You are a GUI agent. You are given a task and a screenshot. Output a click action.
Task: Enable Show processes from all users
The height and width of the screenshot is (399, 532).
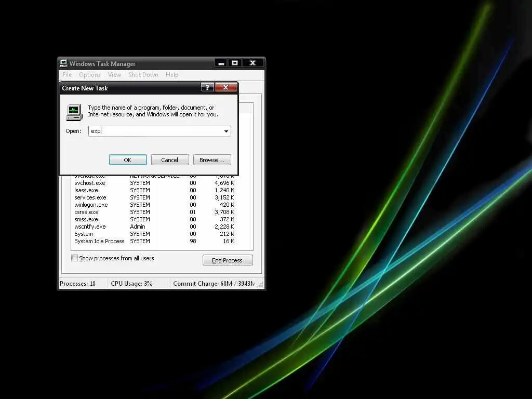(74, 258)
